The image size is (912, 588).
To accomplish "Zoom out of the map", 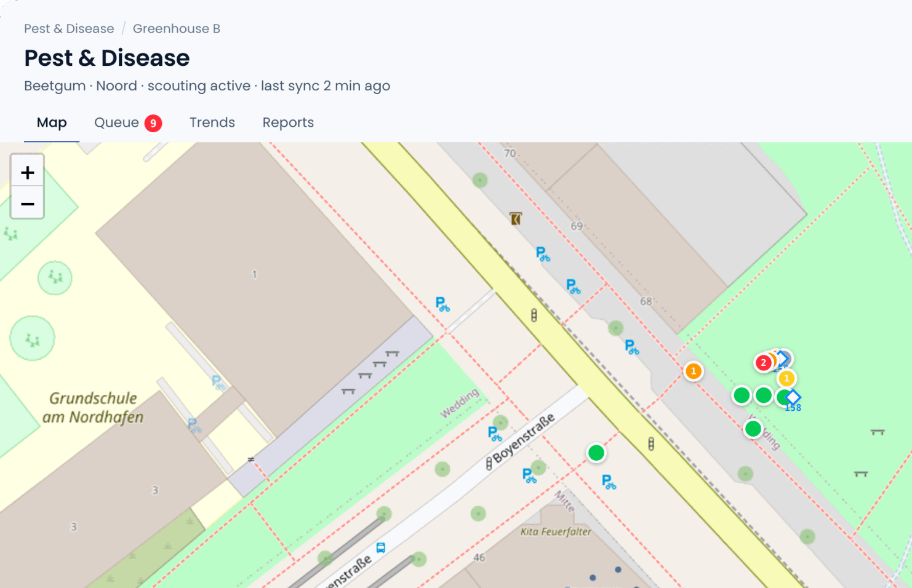I will [x=28, y=203].
